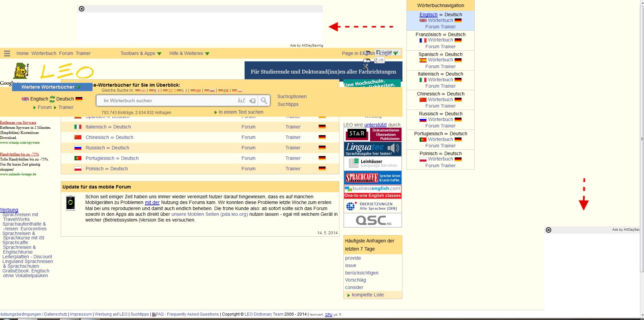This screenshot has width=644, height=320.
Task: Click Suchtipps link beside search box
Action: click(x=288, y=104)
